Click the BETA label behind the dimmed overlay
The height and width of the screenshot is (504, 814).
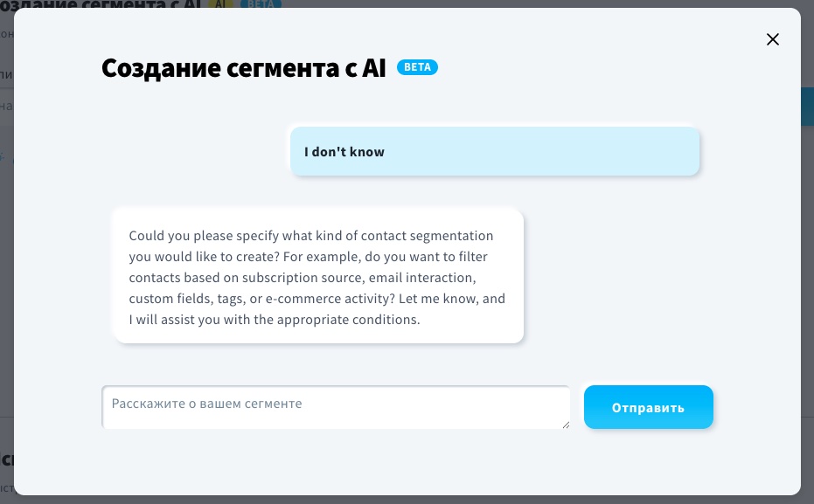[x=261, y=4]
